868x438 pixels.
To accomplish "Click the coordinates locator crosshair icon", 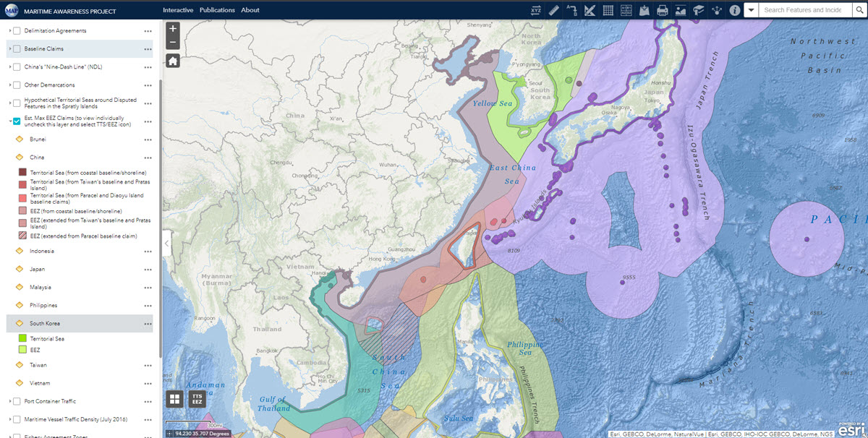I will (170, 434).
